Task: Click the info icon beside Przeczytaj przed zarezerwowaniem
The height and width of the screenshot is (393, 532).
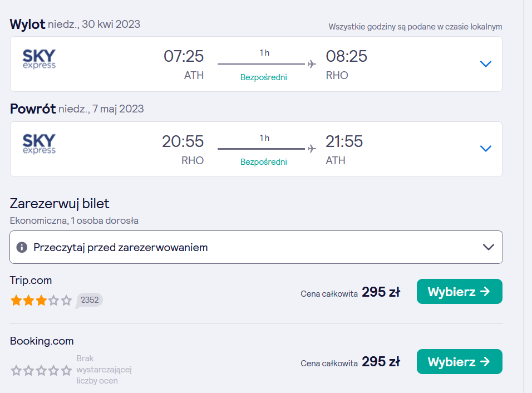Action: 22,247
